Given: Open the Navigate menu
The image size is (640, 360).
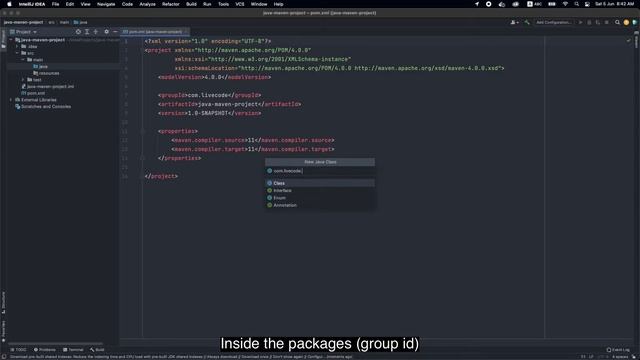Looking at the screenshot, I should 106,4.
